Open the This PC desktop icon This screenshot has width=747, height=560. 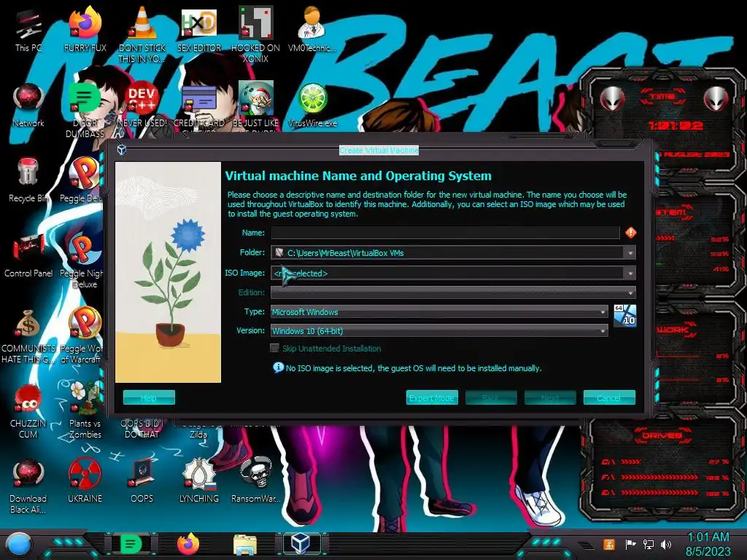[x=28, y=30]
